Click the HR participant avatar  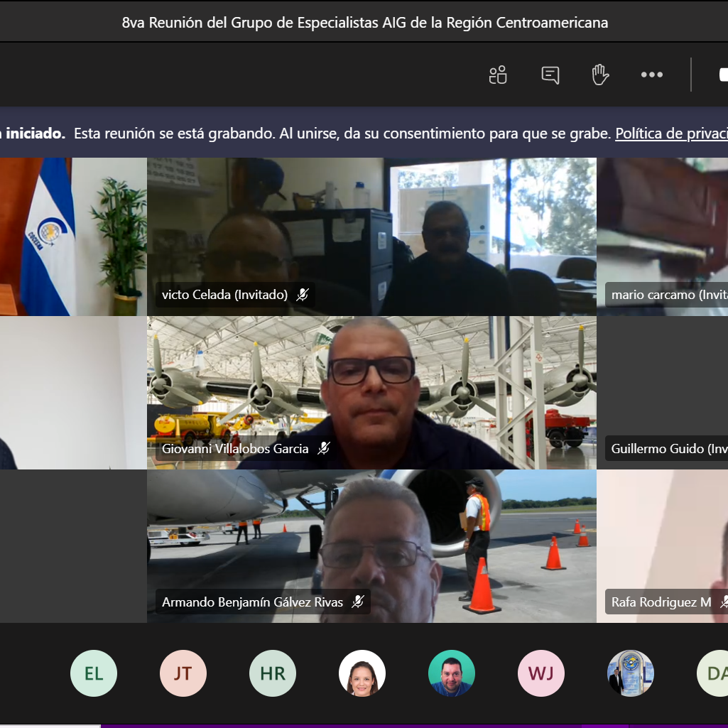273,673
